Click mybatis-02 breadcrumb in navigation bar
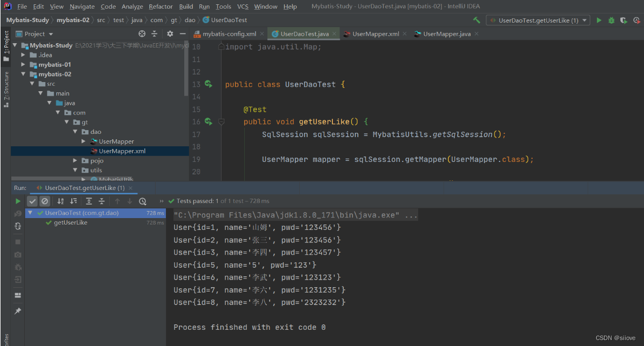644x346 pixels. coord(73,20)
